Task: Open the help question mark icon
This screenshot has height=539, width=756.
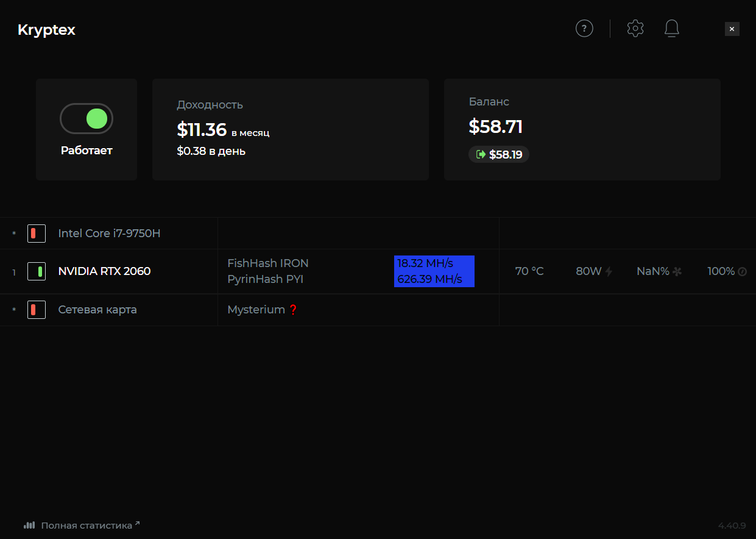Action: [x=584, y=28]
